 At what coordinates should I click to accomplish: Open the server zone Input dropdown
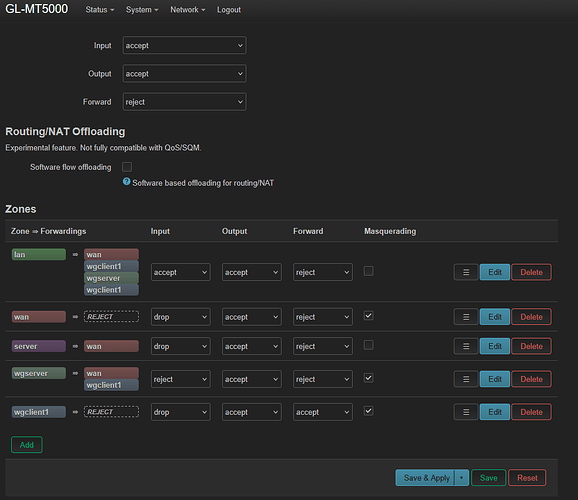click(x=181, y=346)
